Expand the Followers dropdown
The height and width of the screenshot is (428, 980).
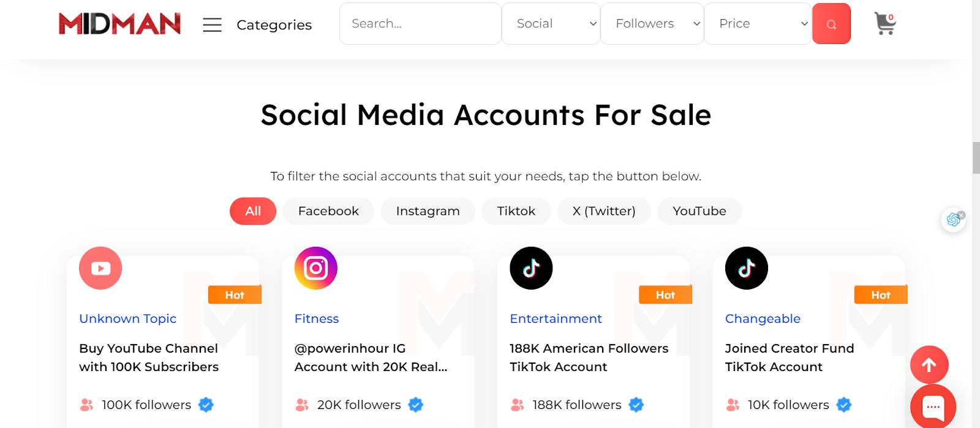(x=652, y=24)
